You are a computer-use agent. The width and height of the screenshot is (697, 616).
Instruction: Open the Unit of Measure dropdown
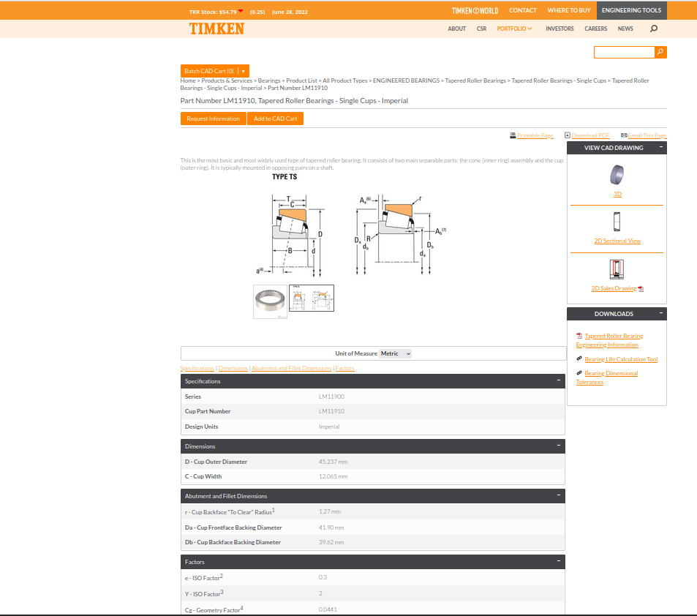pos(395,353)
